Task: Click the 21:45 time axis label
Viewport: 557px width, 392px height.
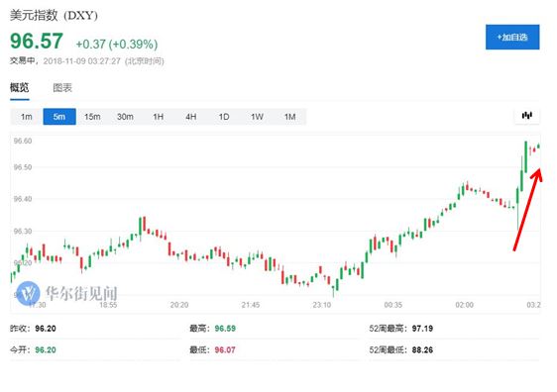Action: tap(251, 305)
